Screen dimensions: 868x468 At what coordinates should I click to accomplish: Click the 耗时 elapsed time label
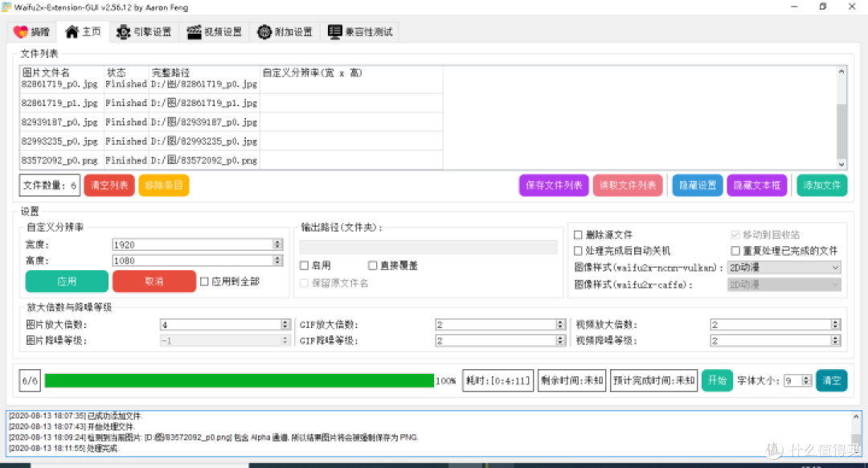[497, 380]
